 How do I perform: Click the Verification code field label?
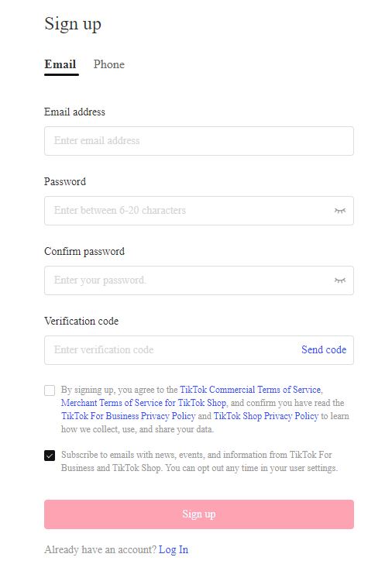[x=81, y=321]
